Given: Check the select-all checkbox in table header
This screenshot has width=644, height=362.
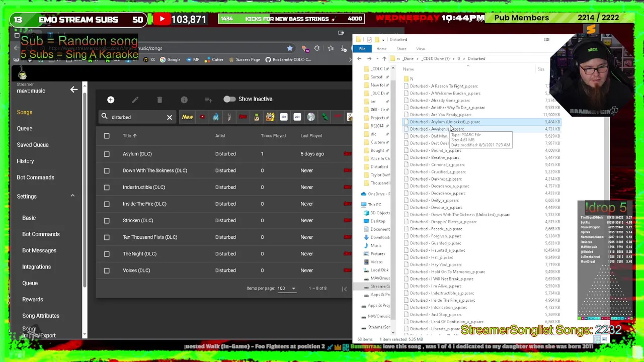Looking at the screenshot, I should click(107, 136).
